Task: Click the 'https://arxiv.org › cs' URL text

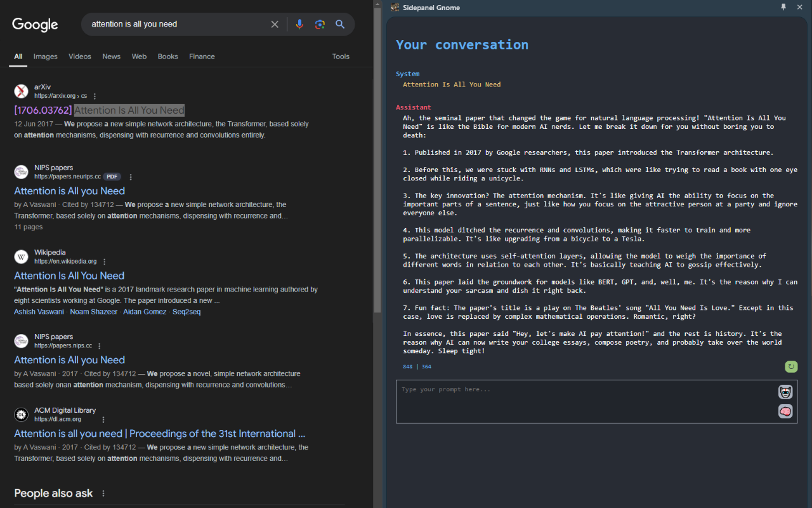Action: tap(61, 96)
